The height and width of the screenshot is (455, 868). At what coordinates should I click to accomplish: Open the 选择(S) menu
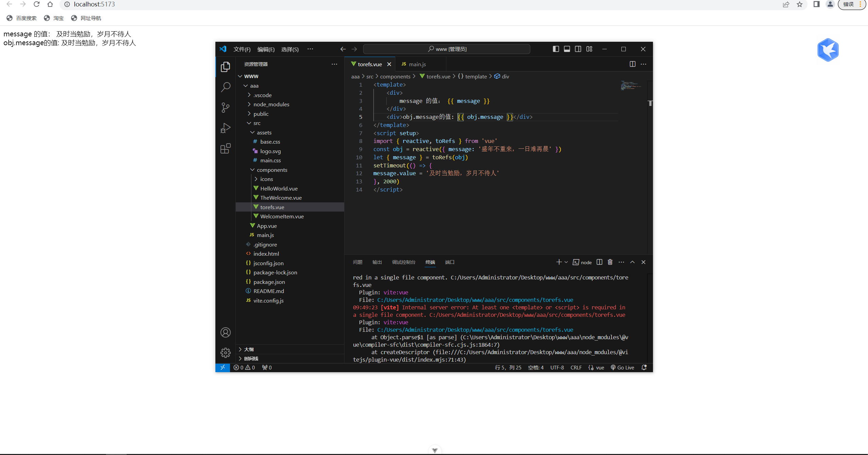click(290, 49)
